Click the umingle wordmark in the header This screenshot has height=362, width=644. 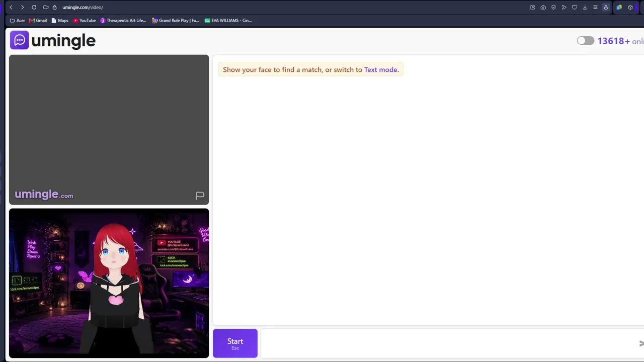[63, 41]
